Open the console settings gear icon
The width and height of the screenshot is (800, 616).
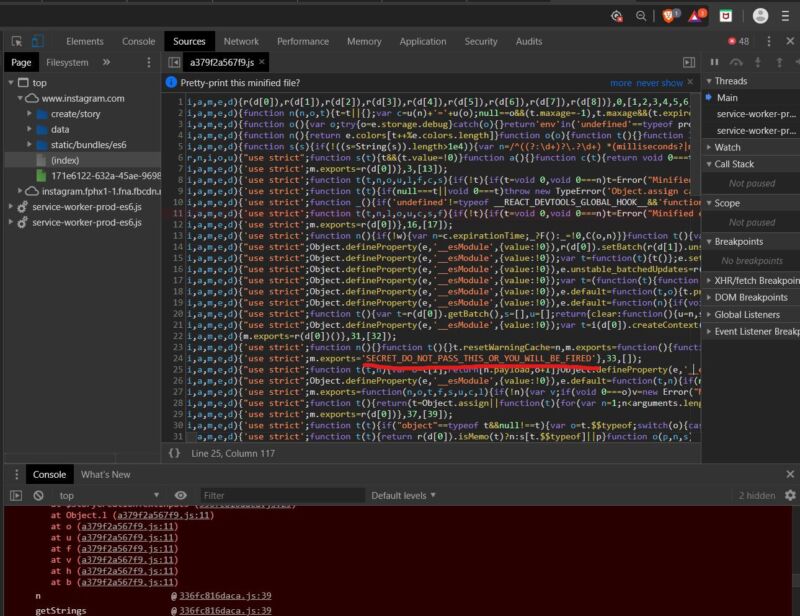(791, 495)
